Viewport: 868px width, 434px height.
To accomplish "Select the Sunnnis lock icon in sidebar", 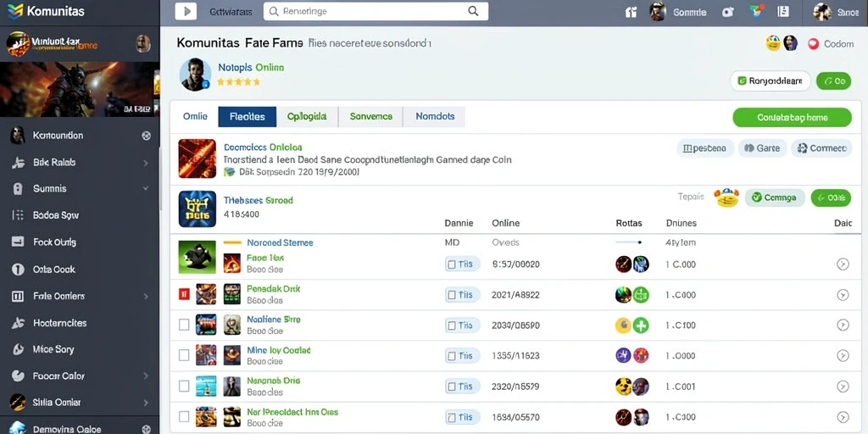I will point(18,189).
